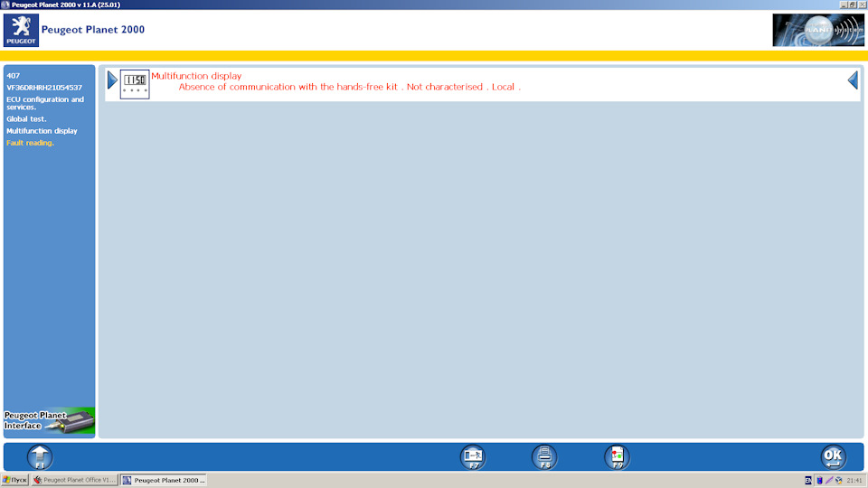
Task: Go to 'Global test.' breadcrumb
Action: coord(26,119)
